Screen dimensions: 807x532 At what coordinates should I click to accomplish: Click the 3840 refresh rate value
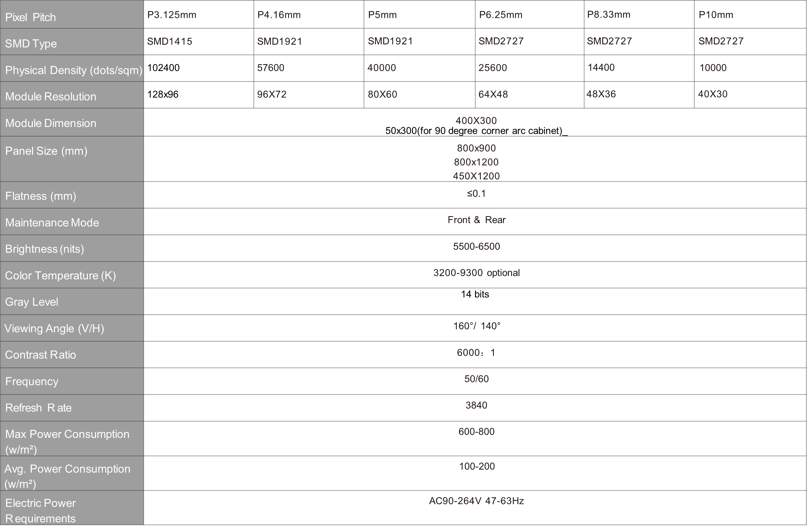click(x=476, y=405)
